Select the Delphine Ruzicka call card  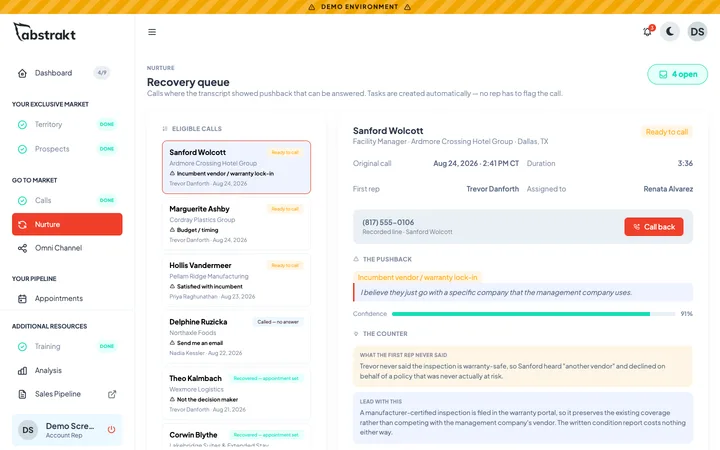(x=236, y=337)
